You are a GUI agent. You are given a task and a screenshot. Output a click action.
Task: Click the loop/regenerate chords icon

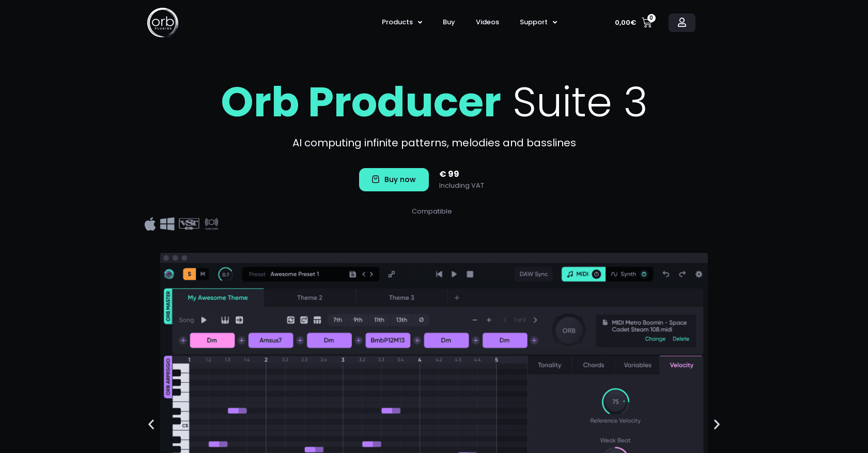click(291, 320)
